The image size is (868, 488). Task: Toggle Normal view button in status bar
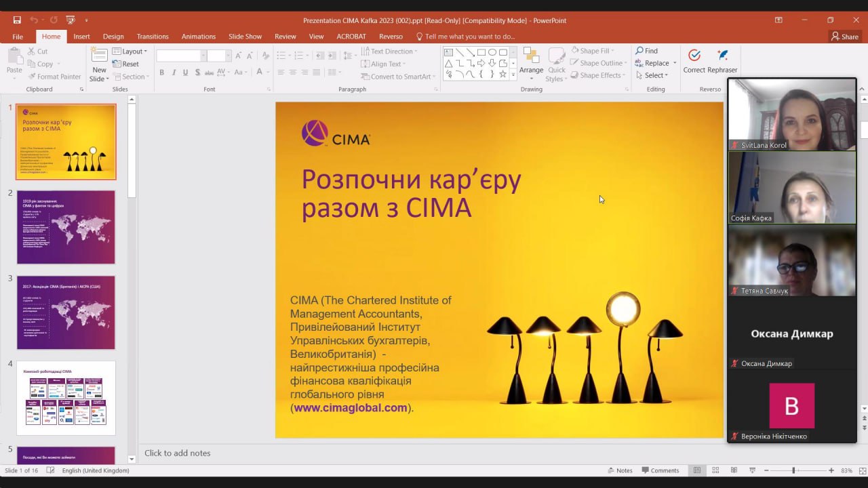697,470
